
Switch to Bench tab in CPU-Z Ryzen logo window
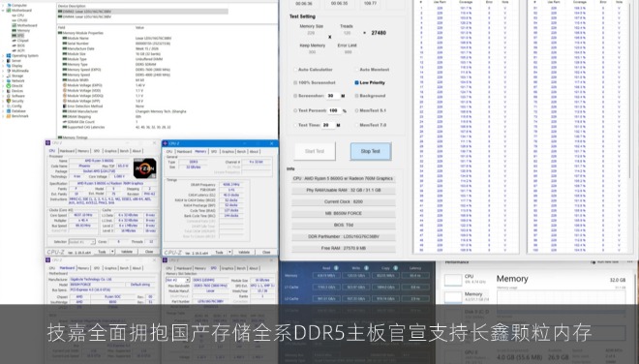[125, 151]
